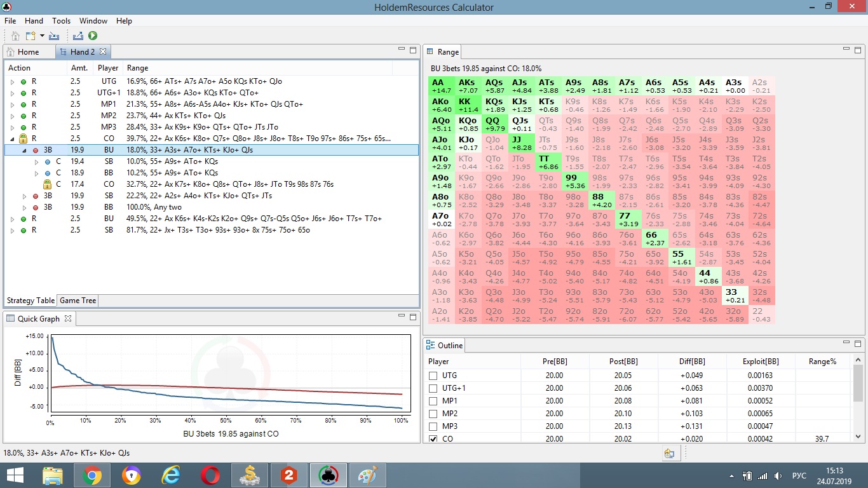Uncheck the CO player checkbox
The width and height of the screenshot is (868, 488).
tap(433, 439)
